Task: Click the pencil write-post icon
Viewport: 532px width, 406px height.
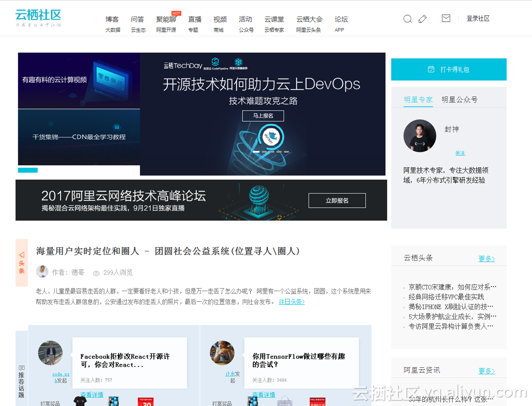Action: (423, 19)
